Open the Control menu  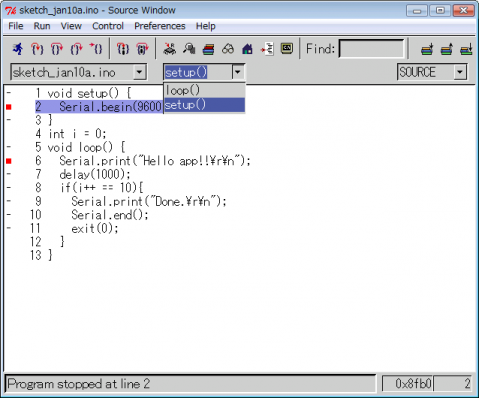[108, 26]
